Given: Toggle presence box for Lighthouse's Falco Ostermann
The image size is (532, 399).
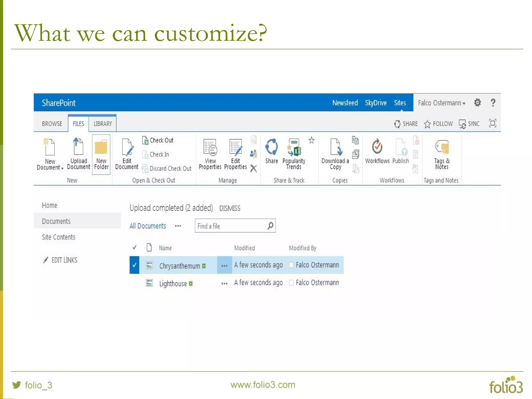Looking at the screenshot, I should coord(291,283).
